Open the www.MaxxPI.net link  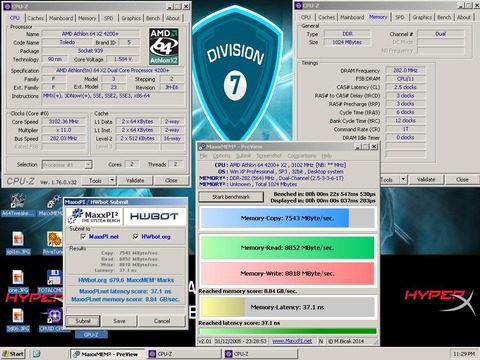click(292, 341)
